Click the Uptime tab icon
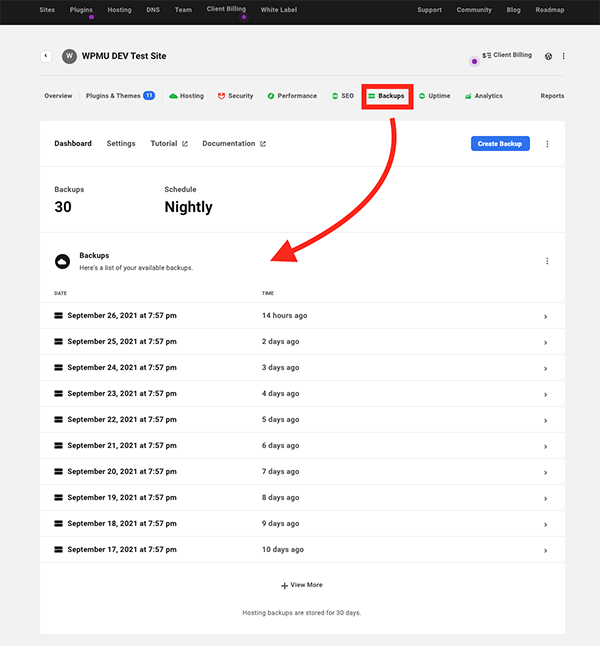The image size is (600, 646). tap(422, 96)
